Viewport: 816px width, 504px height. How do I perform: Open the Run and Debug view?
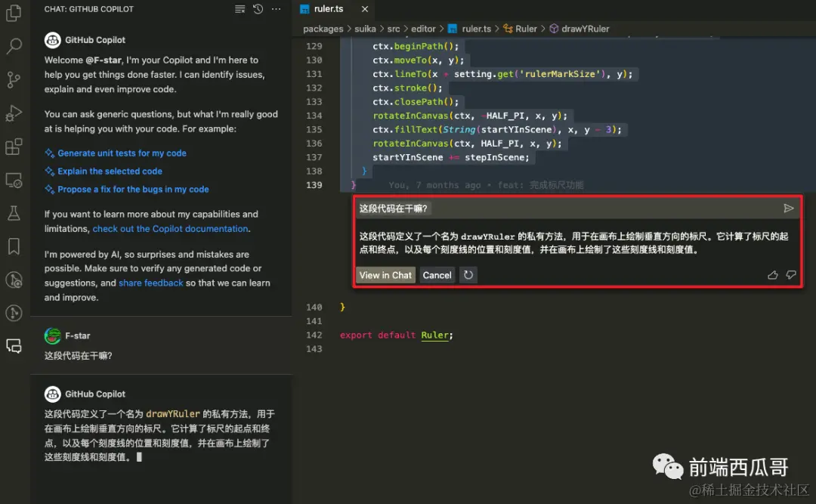[x=14, y=113]
